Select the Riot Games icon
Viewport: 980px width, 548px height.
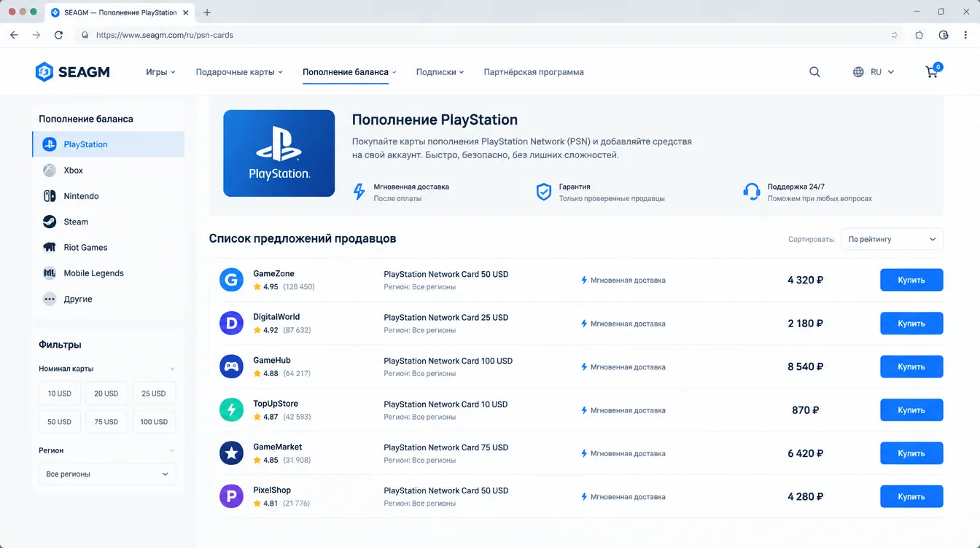(49, 248)
